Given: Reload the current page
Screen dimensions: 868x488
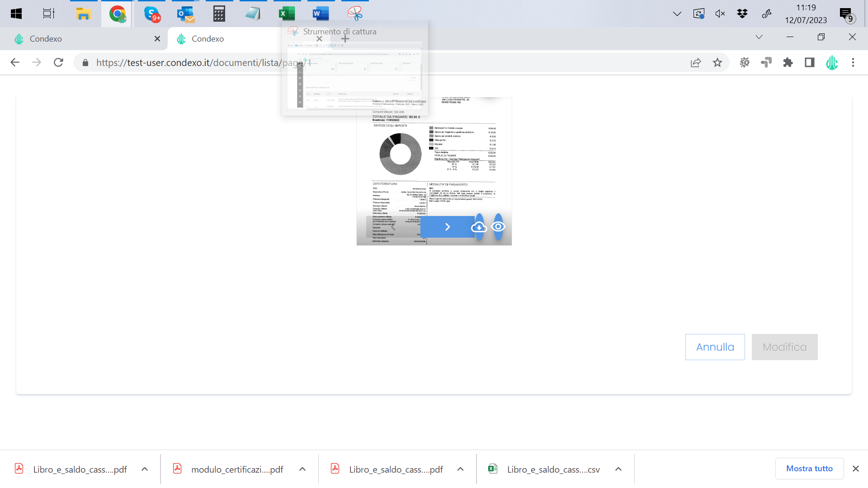Looking at the screenshot, I should pos(58,62).
